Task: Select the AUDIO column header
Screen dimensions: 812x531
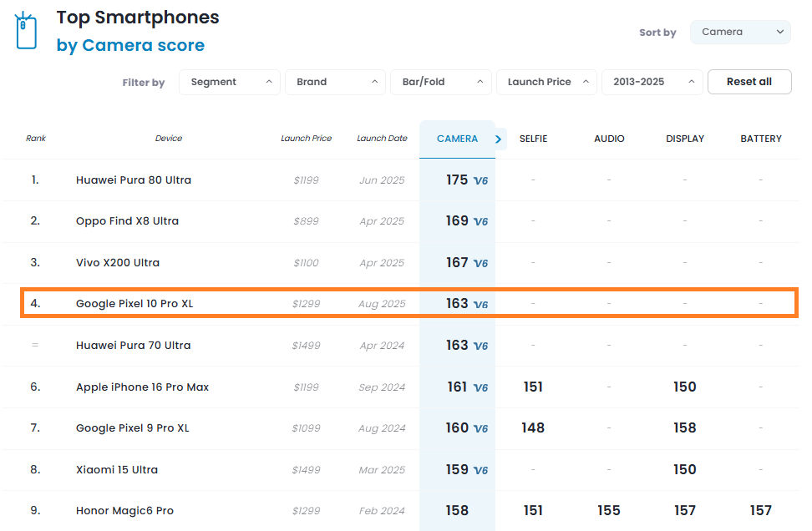Action: 609,139
